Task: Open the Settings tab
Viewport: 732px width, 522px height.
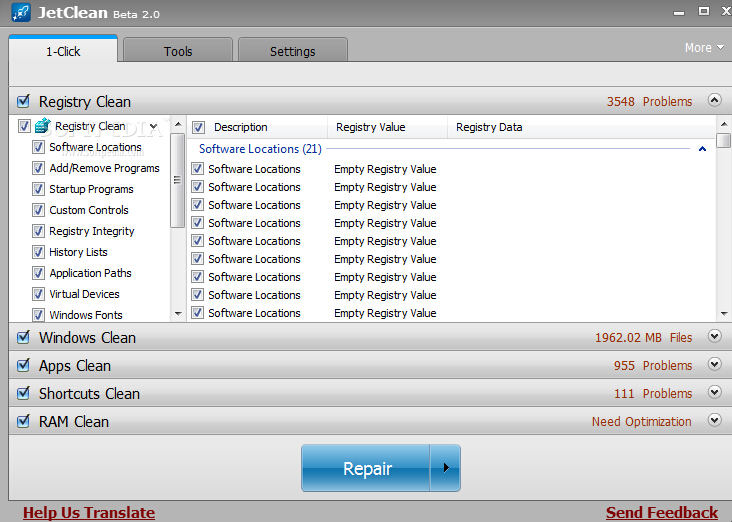Action: coord(293,51)
